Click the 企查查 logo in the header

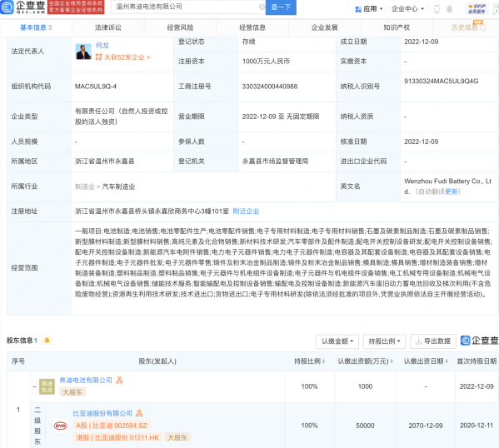tap(23, 7)
